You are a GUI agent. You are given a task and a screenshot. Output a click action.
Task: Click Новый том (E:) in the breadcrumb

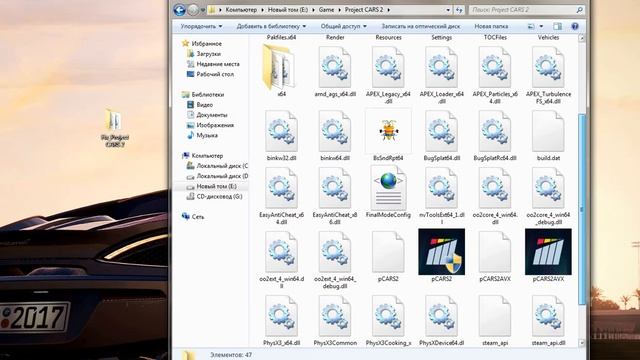[288, 9]
